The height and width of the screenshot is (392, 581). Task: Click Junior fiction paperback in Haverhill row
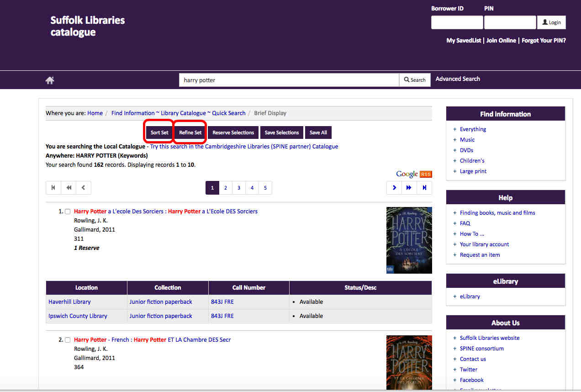tap(161, 302)
